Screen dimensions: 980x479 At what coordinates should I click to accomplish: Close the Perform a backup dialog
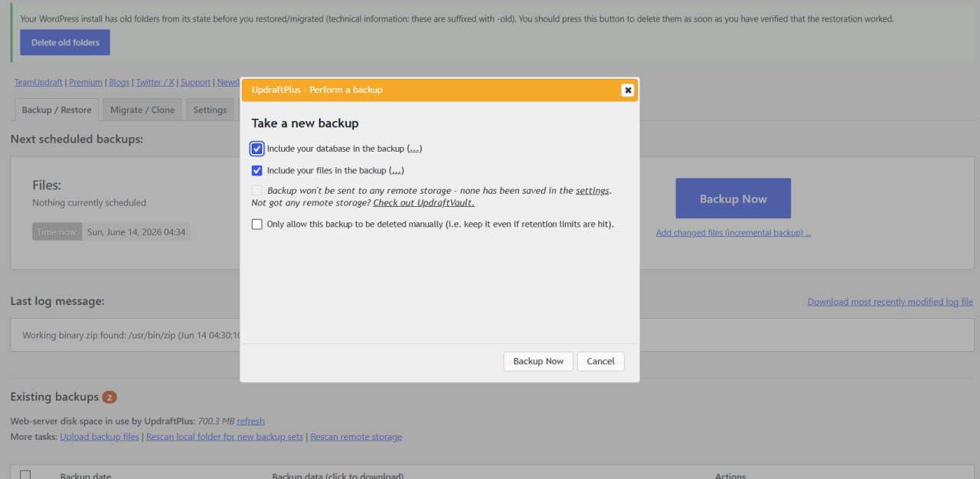click(628, 90)
